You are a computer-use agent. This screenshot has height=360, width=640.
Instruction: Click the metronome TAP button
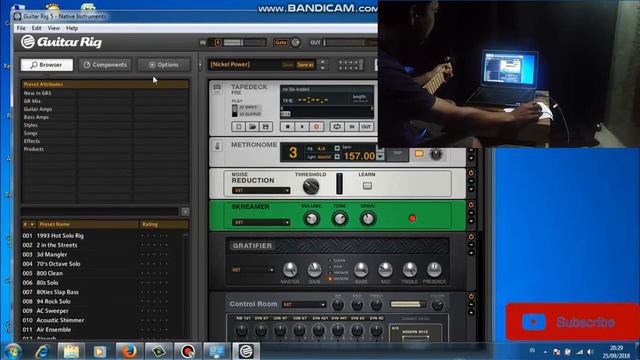pyautogui.click(x=398, y=153)
